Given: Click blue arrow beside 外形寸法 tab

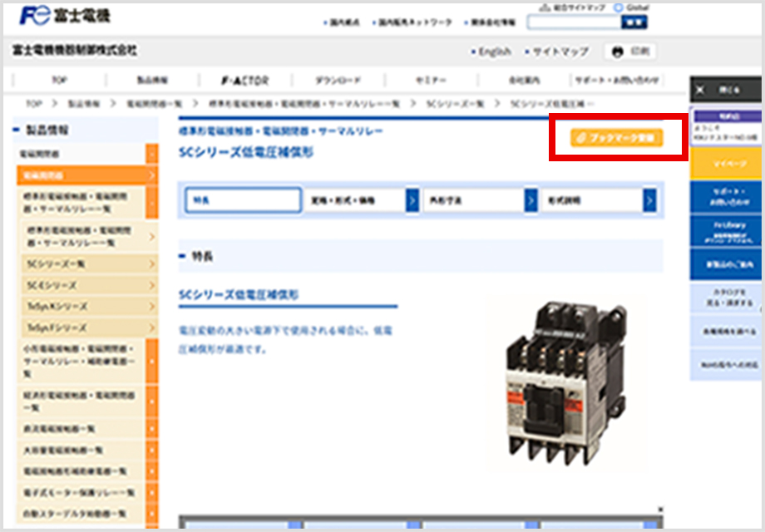Looking at the screenshot, I should tap(531, 200).
